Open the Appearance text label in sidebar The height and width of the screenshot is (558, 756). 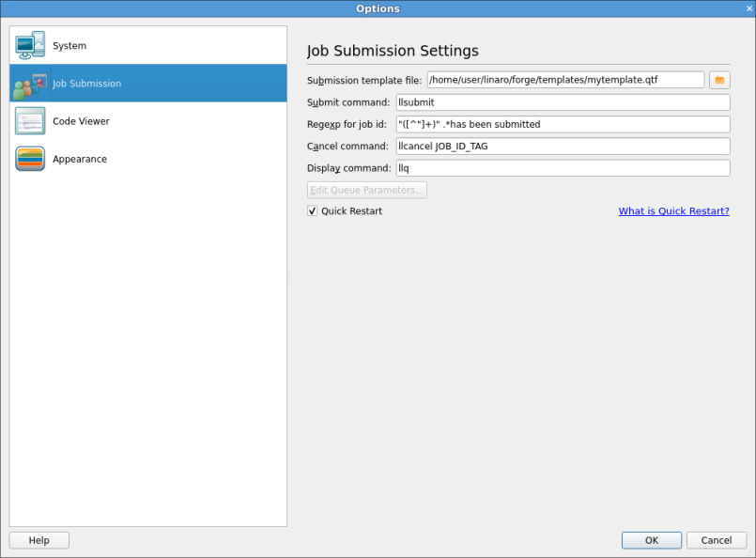pos(80,159)
